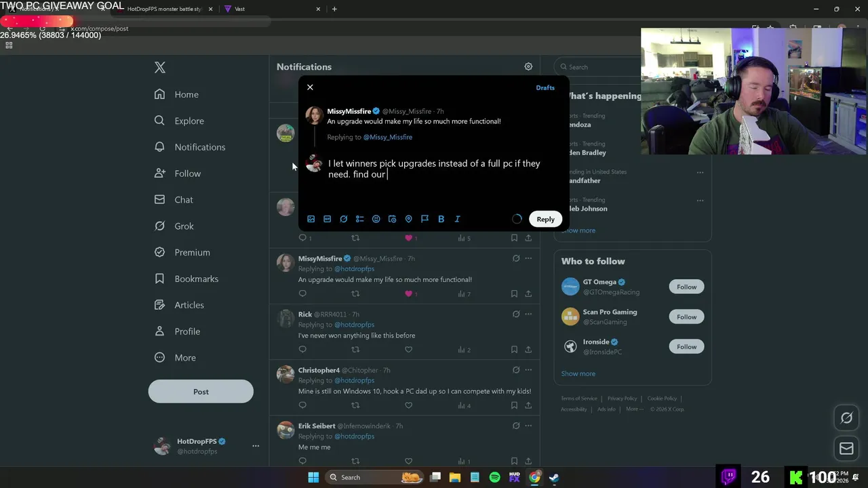The image size is (868, 488).
Task: Open Grok explain icon on Rick's post
Action: (516, 314)
